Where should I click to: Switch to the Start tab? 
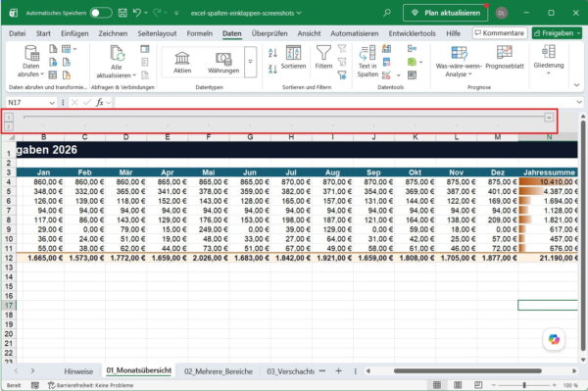(x=43, y=33)
